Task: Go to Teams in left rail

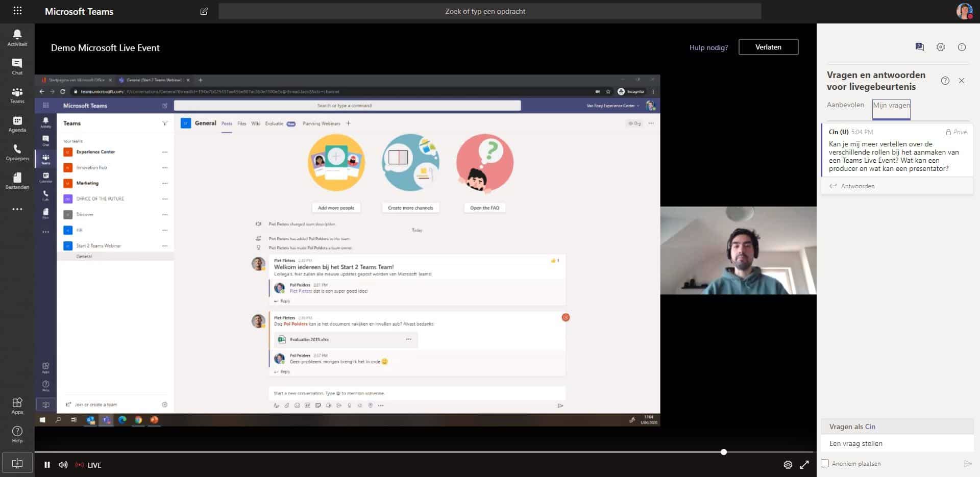Action: coord(17,95)
